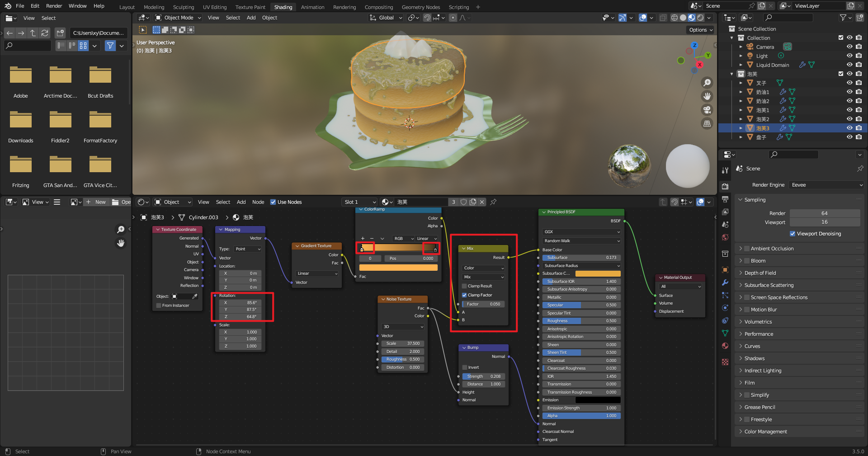Viewport: 868px width, 456px height.
Task: Expand the Camera item in the outliner
Action: point(741,47)
